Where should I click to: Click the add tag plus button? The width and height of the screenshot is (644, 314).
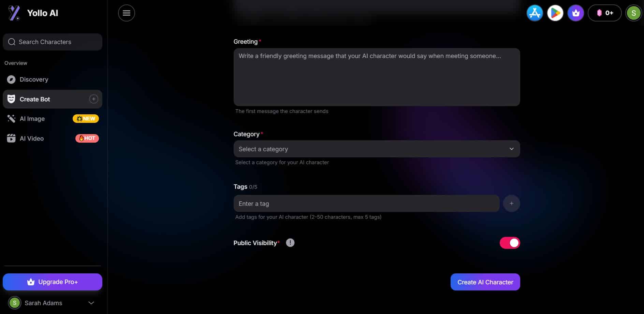click(511, 203)
